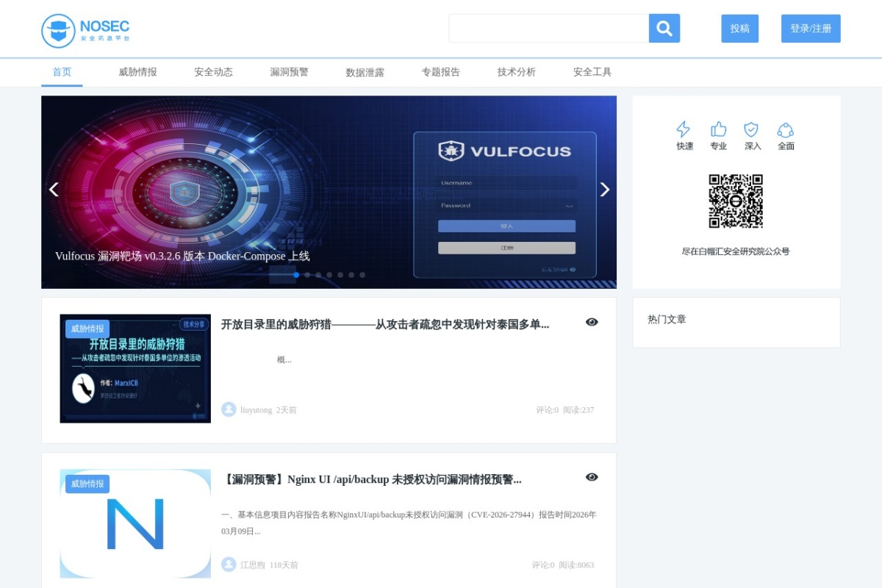The image size is (882, 588).
Task: Focus the search input field
Action: click(548, 29)
